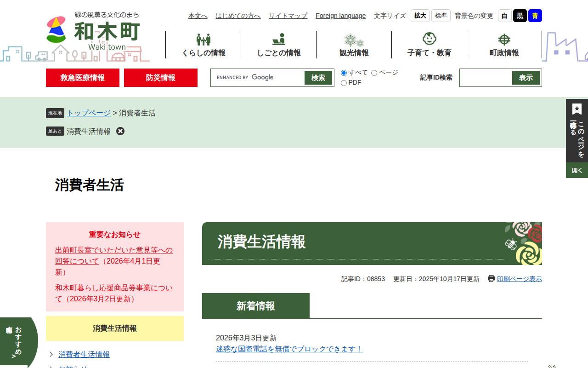Viewport: 588px width, 368px height.
Task: Open the 迷惑な国際電話 blocking news link
Action: (289, 349)
